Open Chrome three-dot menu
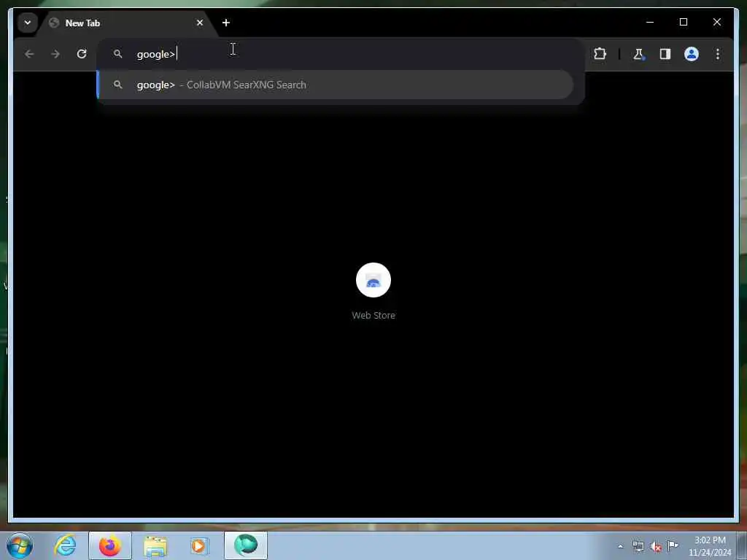Viewport: 747px width, 560px height. 718,54
